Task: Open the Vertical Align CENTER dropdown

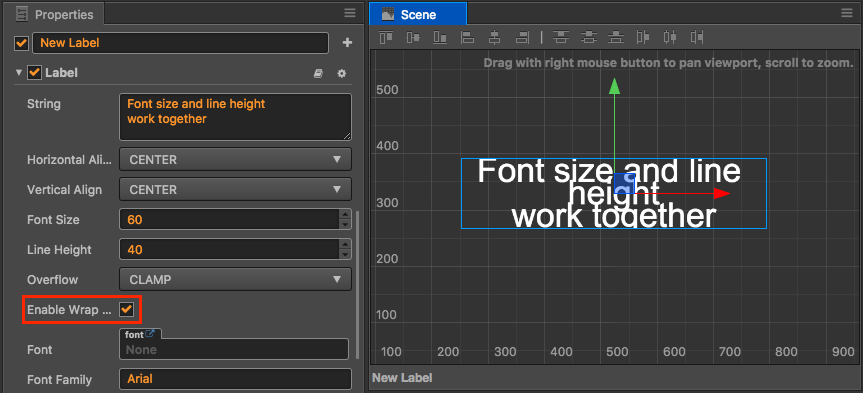Action: [235, 189]
